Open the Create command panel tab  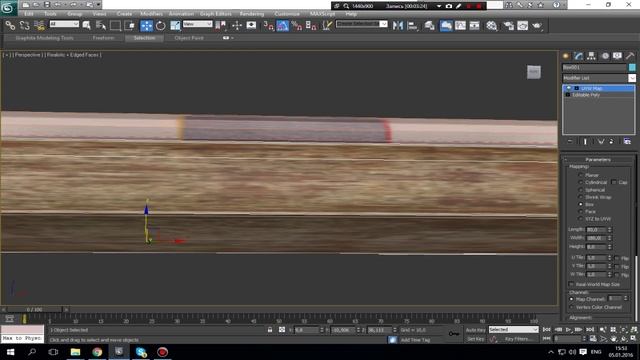coord(566,56)
